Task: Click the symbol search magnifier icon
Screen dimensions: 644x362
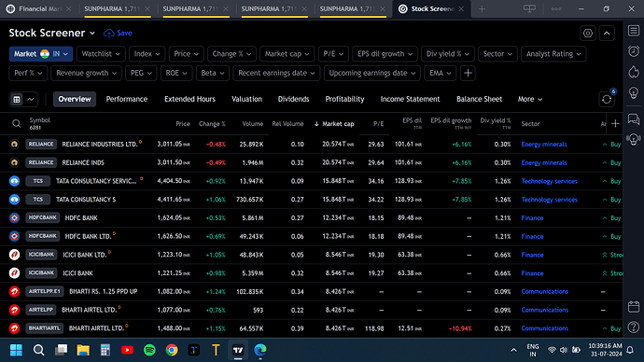Action: (x=16, y=123)
